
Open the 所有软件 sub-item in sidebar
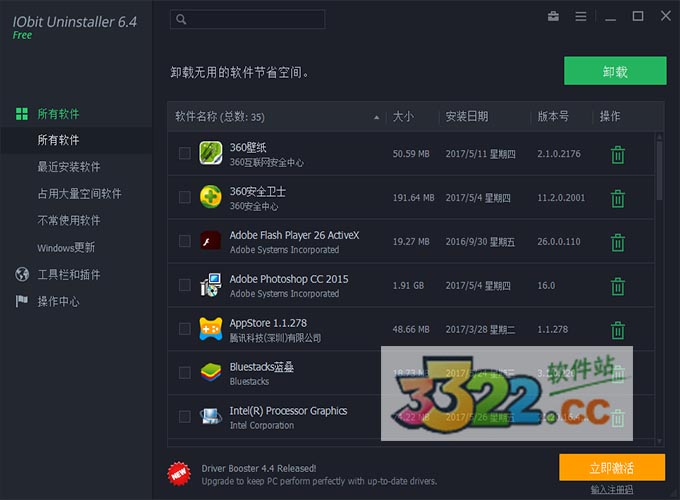(76, 140)
